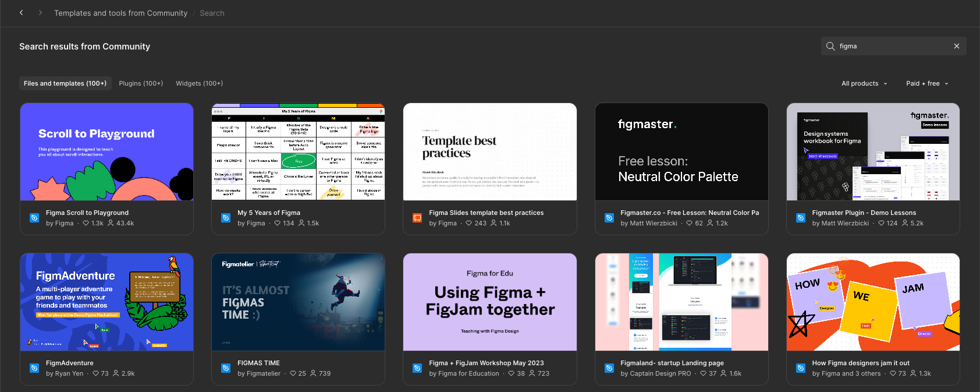This screenshot has height=392, width=980.
Task: Open author Figma on Scroll to Playground card
Action: (59, 223)
